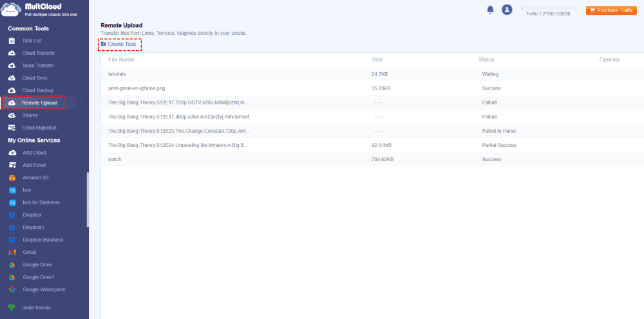Viewport: 644px width, 319px height.
Task: Select the S12E24.Unraveling.the.Mystery row
Action: pyautogui.click(x=372, y=145)
